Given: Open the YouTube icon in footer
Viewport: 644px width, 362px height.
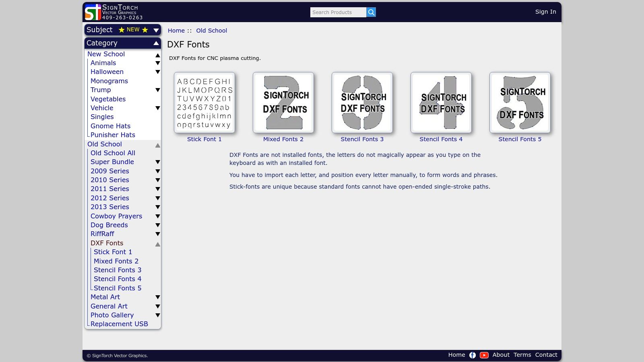Looking at the screenshot, I should click(x=484, y=355).
